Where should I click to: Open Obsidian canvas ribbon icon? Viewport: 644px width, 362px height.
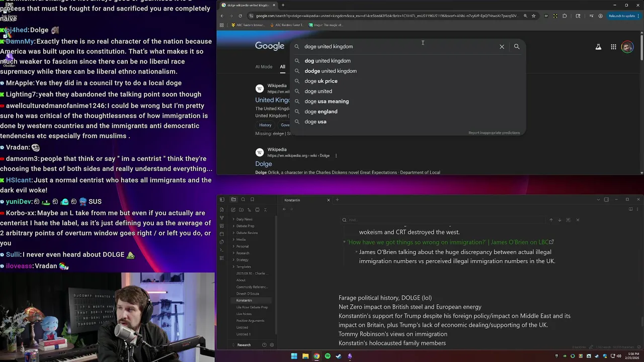click(222, 226)
